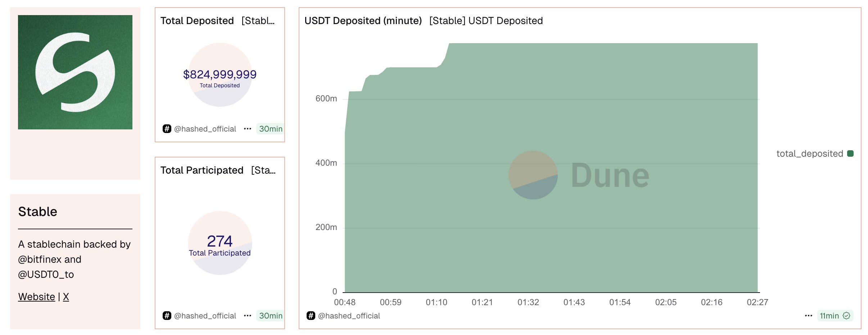Click @hashed_official under Total Participated card
The height and width of the screenshot is (335, 868).
(205, 316)
